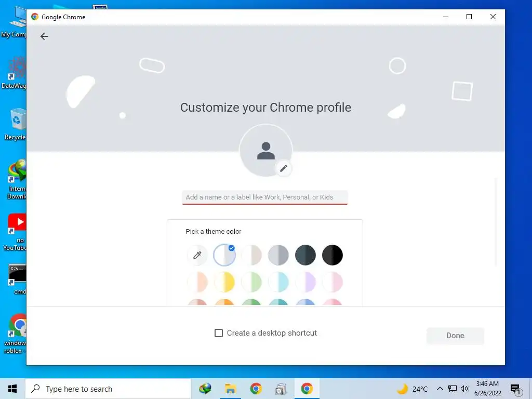The height and width of the screenshot is (399, 532).
Task: Go back using the back arrow
Action: pyautogui.click(x=44, y=36)
